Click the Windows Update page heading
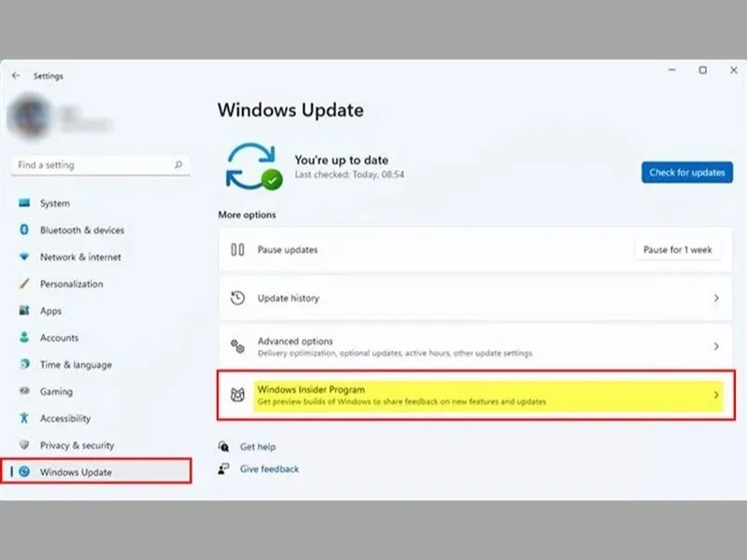 tap(290, 110)
